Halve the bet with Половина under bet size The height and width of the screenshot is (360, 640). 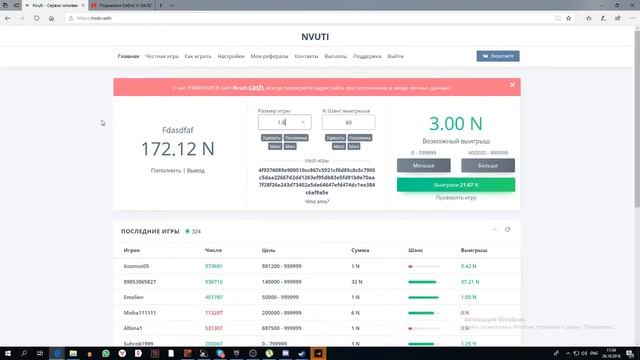296,138
